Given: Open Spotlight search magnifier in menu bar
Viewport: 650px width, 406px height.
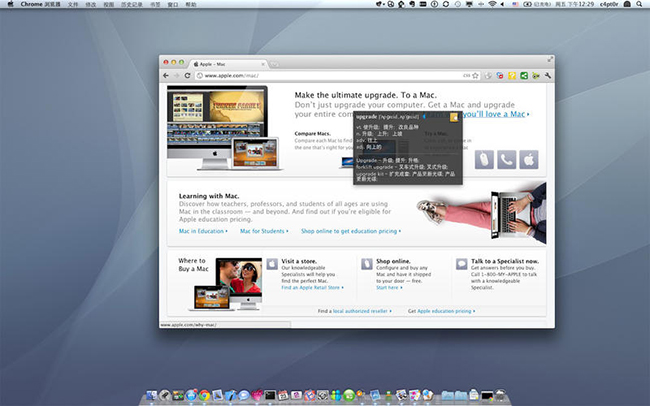Looking at the screenshot, I should 640,4.
